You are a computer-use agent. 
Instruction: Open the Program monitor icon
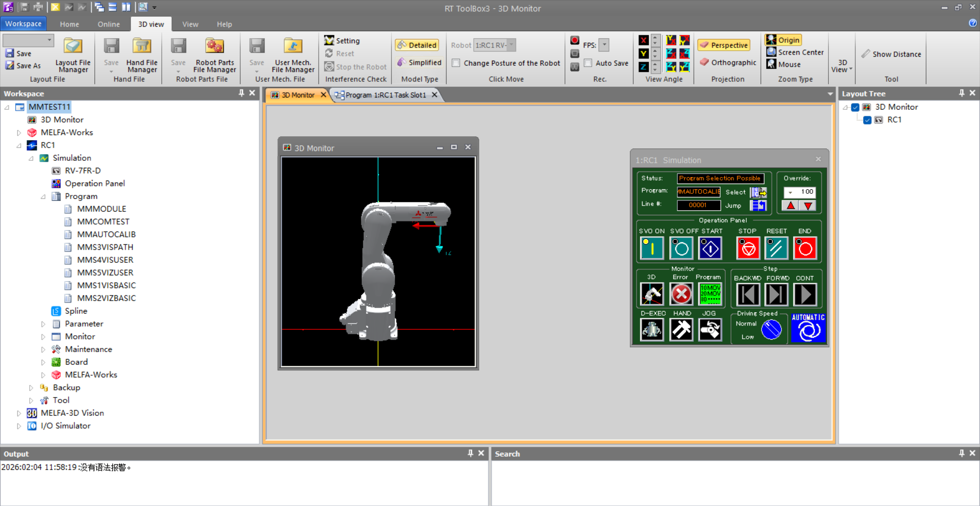point(710,294)
